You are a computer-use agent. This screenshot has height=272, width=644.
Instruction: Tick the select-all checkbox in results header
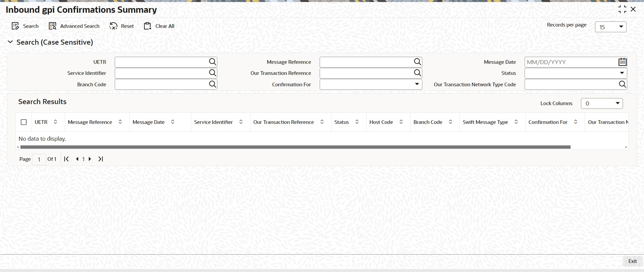[x=23, y=122]
